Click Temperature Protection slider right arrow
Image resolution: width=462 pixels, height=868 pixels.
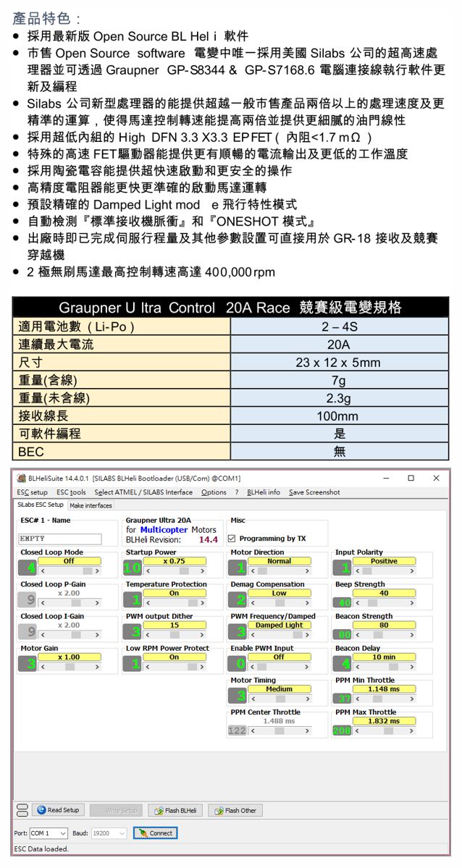203,602
